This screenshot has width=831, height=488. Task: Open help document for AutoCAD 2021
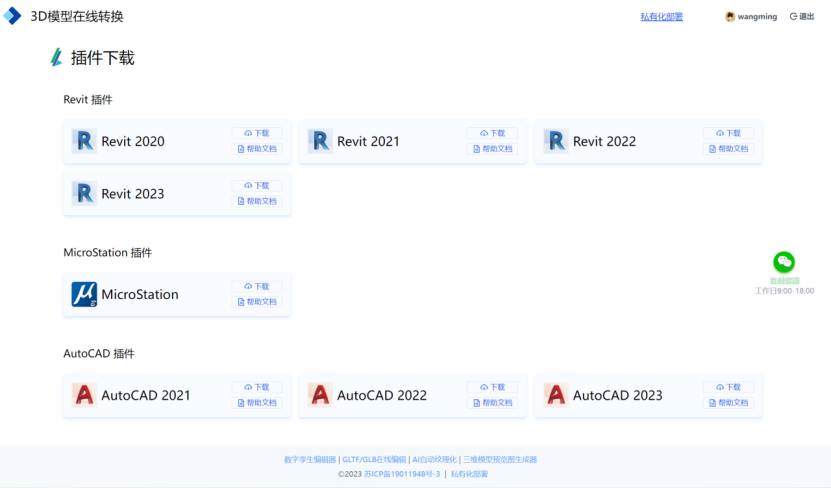click(x=257, y=403)
